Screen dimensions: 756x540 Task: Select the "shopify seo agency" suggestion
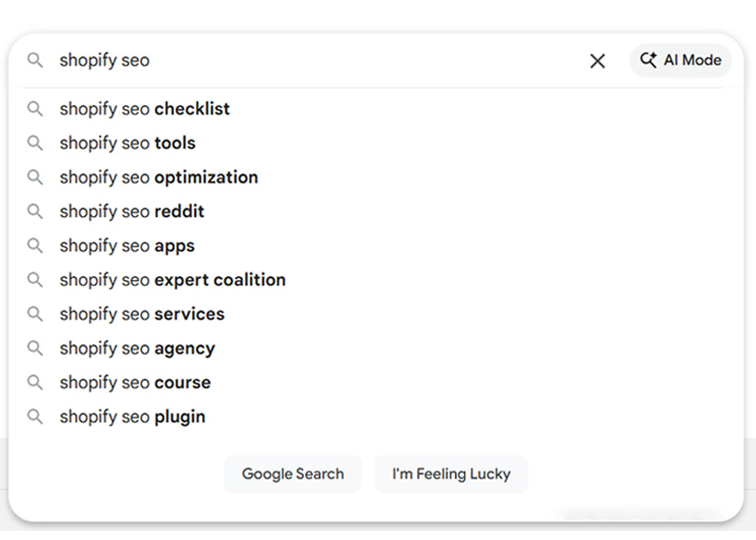(136, 349)
